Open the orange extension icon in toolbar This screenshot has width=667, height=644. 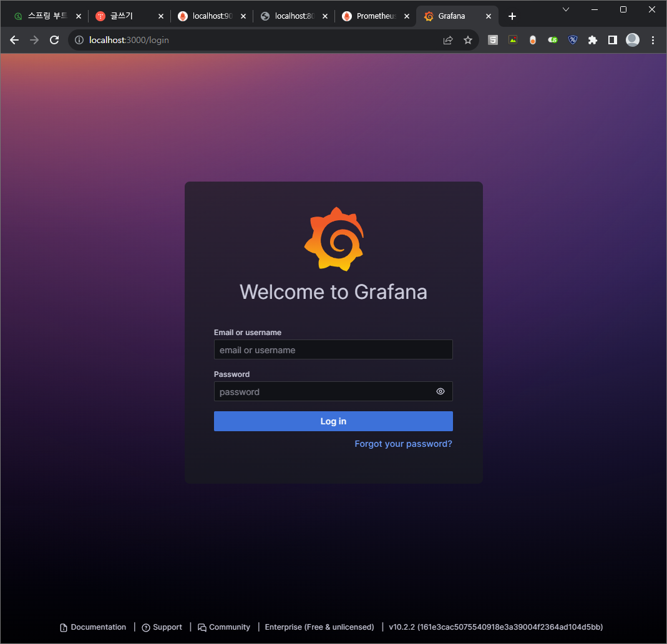533,40
